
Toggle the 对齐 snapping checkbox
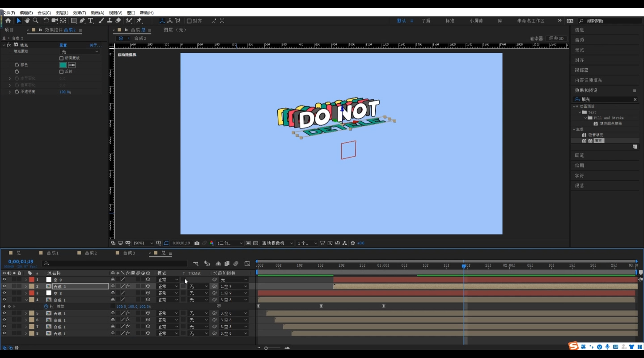click(x=189, y=21)
